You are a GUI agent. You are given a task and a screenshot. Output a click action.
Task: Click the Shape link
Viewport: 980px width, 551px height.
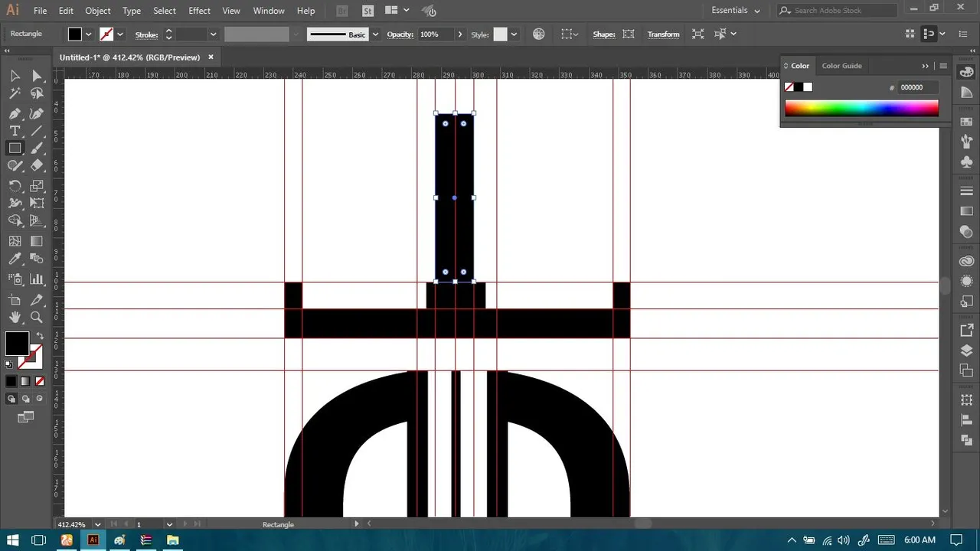click(604, 34)
